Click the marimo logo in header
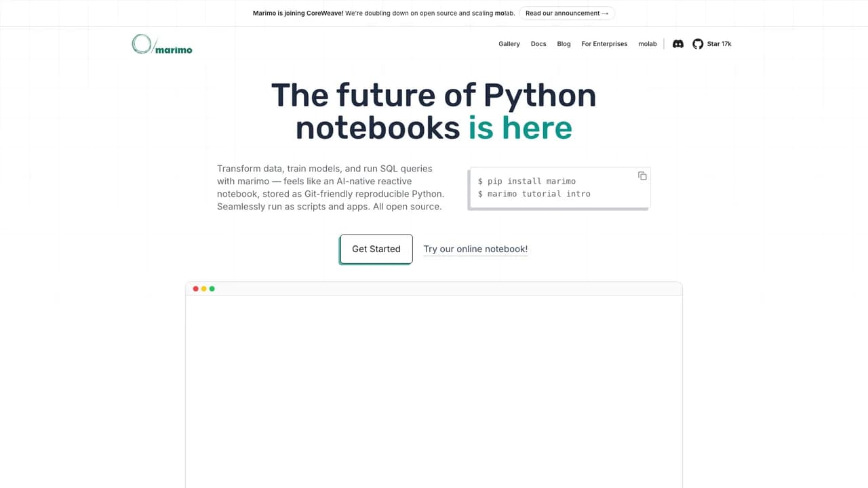Viewport: 868px width, 488px height. click(162, 44)
